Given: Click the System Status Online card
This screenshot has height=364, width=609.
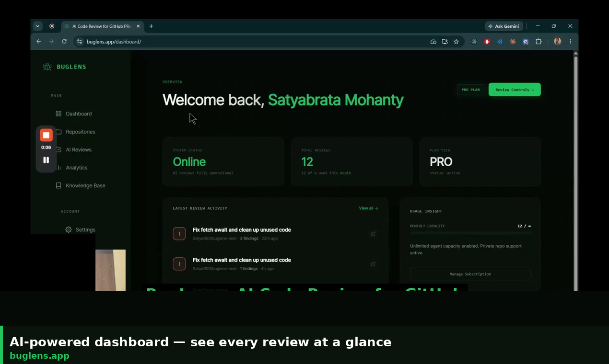Looking at the screenshot, I should tap(223, 161).
